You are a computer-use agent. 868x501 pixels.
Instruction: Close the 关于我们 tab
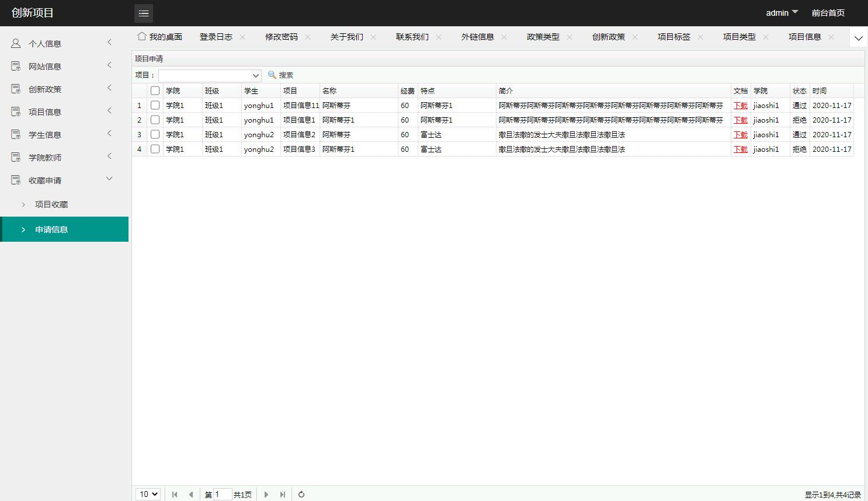tap(373, 37)
